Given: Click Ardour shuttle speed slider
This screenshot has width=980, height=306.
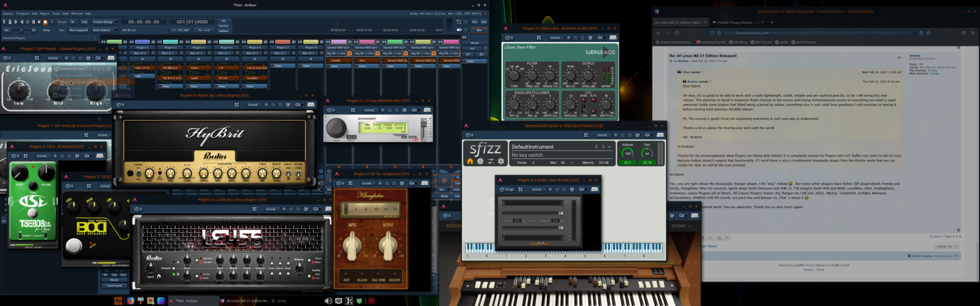Looking at the screenshot, I should pos(21,30).
